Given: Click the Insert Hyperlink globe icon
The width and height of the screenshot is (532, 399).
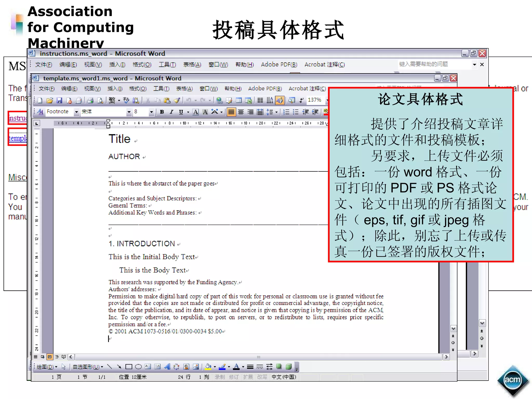Looking at the screenshot, I should pyautogui.click(x=219, y=100).
